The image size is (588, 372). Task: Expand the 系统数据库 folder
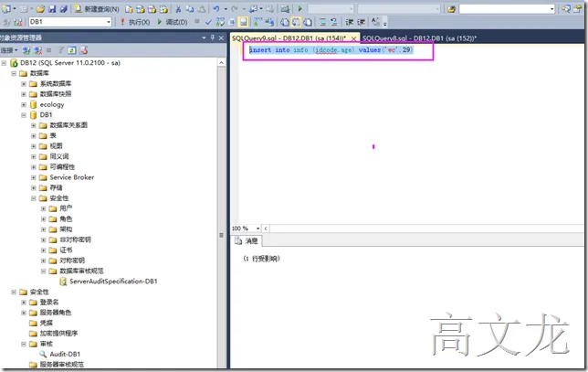tap(24, 84)
